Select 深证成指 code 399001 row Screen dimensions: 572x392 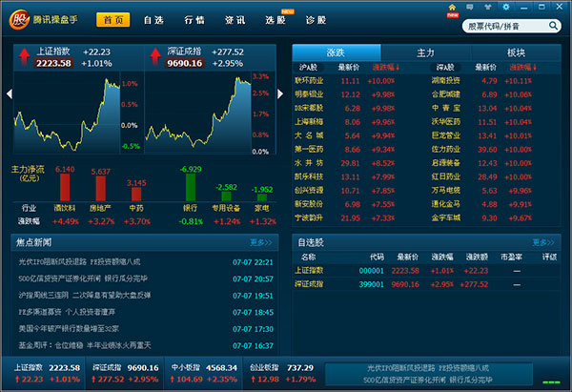[426, 284]
